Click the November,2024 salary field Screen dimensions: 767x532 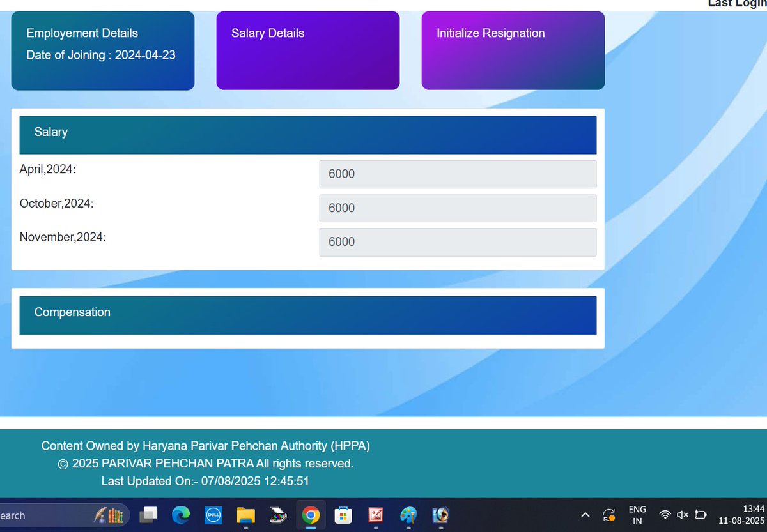coord(458,242)
